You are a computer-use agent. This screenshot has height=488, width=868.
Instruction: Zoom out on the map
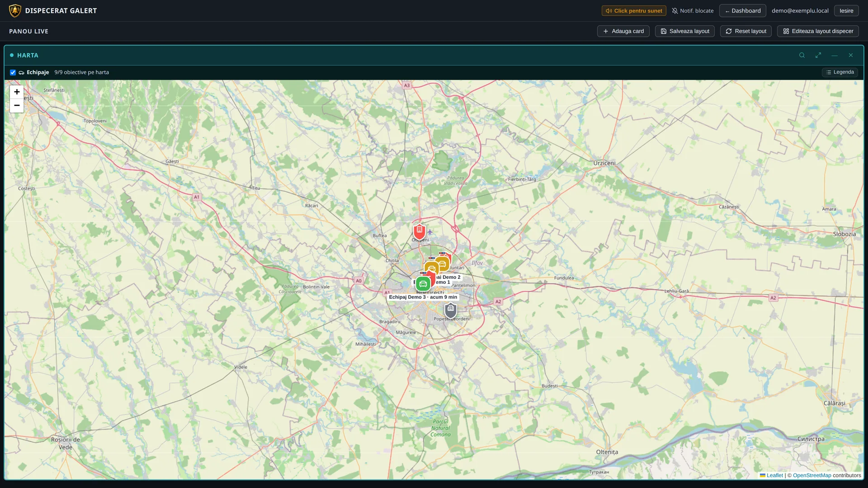point(17,106)
